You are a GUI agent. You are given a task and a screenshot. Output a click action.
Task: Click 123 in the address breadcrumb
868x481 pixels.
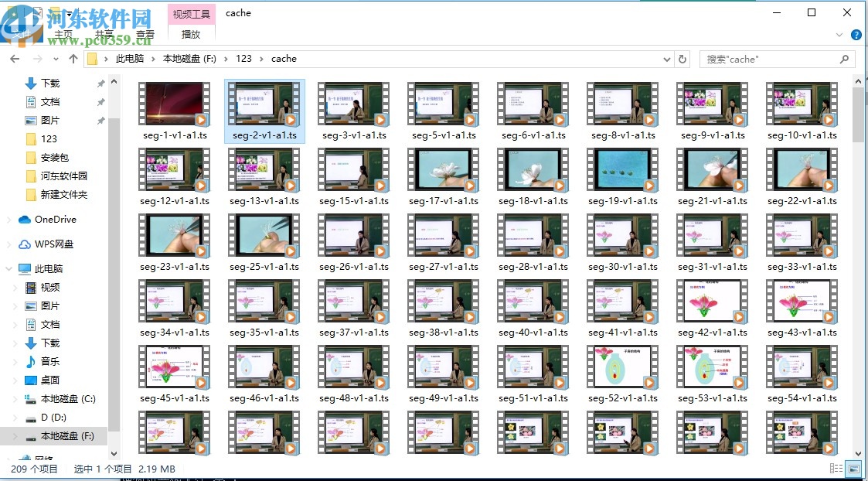(243, 59)
